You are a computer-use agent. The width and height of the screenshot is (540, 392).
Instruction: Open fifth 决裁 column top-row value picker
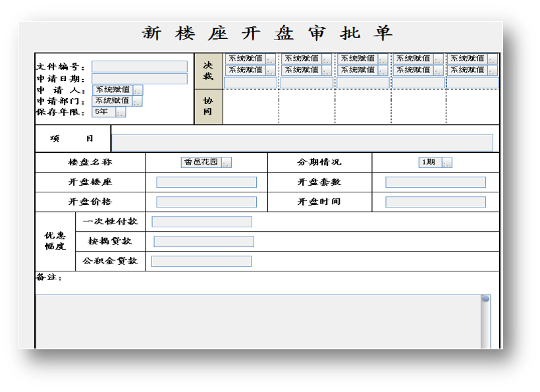[x=493, y=59]
